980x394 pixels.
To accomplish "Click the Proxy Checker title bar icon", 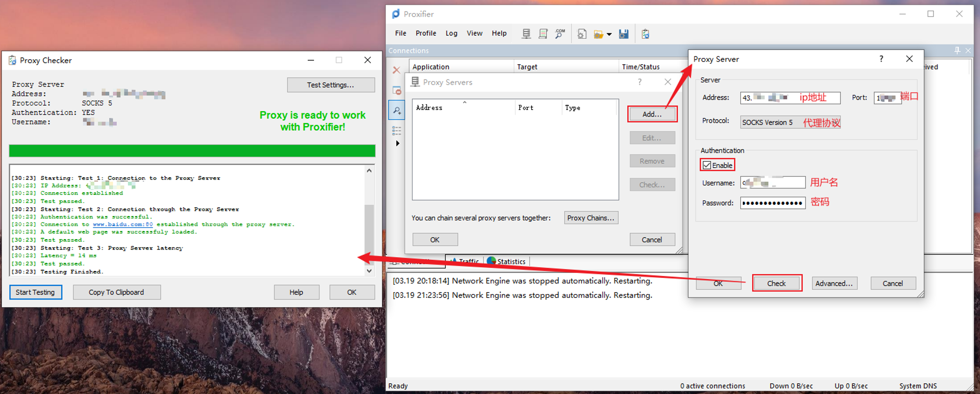I will 12,60.
